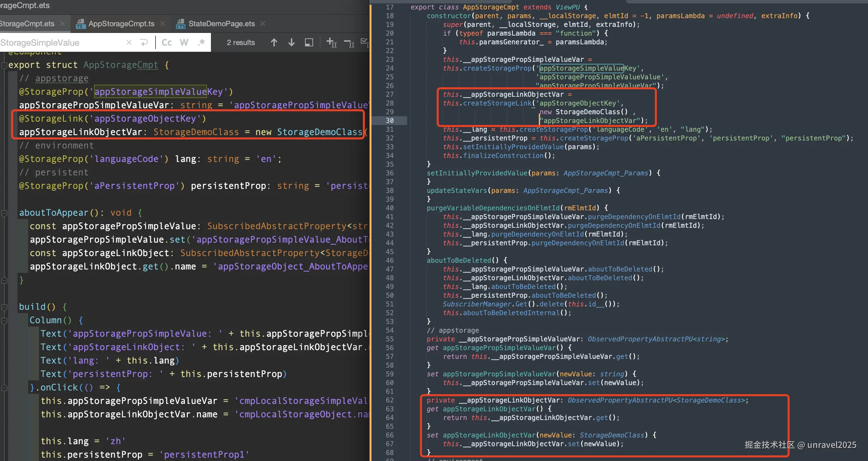The height and width of the screenshot is (461, 868).
Task: Click the new line search icon
Action: (x=144, y=42)
